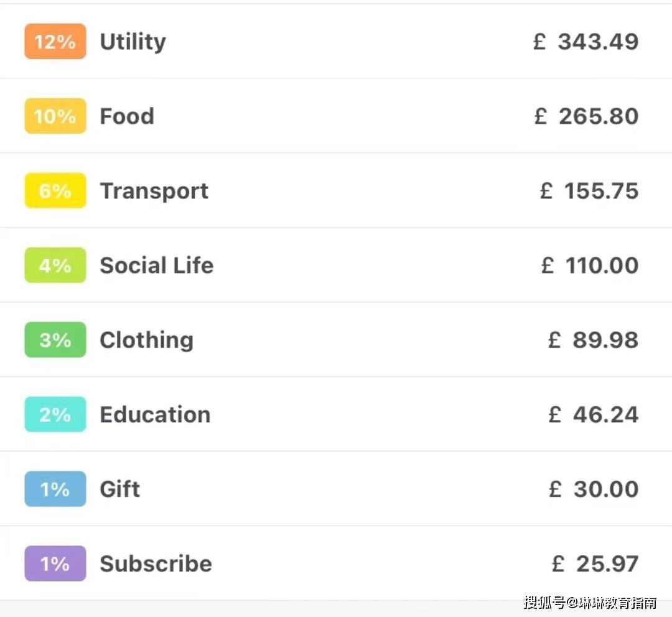Tap the lime 4% Social Life badge
672x617 pixels.
55,266
